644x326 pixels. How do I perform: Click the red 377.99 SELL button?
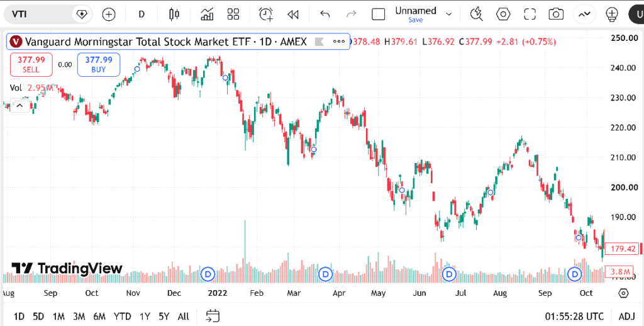(x=31, y=65)
